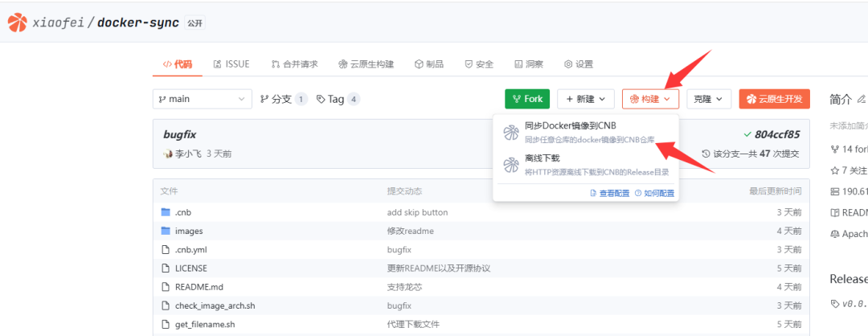Click the .cnb.yml file icon
The width and height of the screenshot is (868, 336).
(165, 250)
